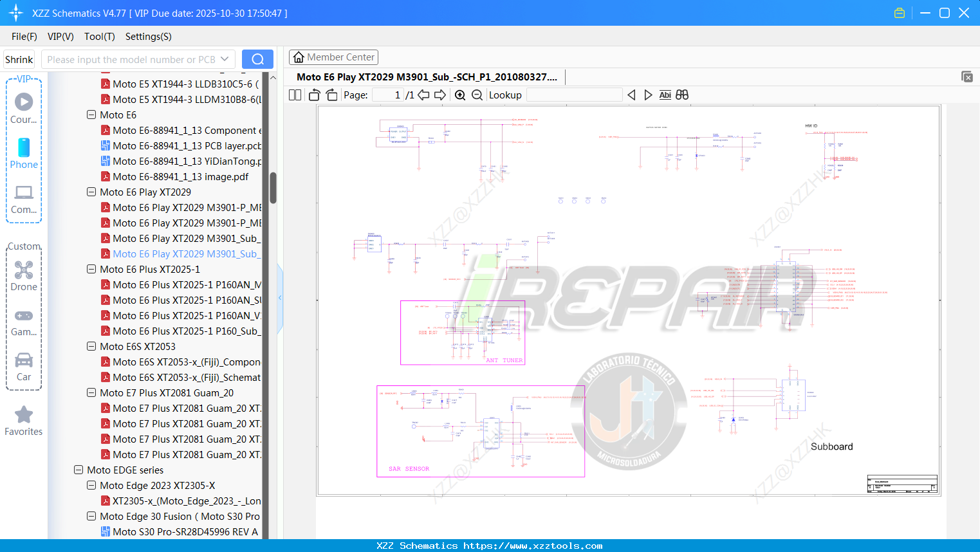Image resolution: width=980 pixels, height=552 pixels.
Task: Toggle the Abi match option icon
Action: (665, 95)
